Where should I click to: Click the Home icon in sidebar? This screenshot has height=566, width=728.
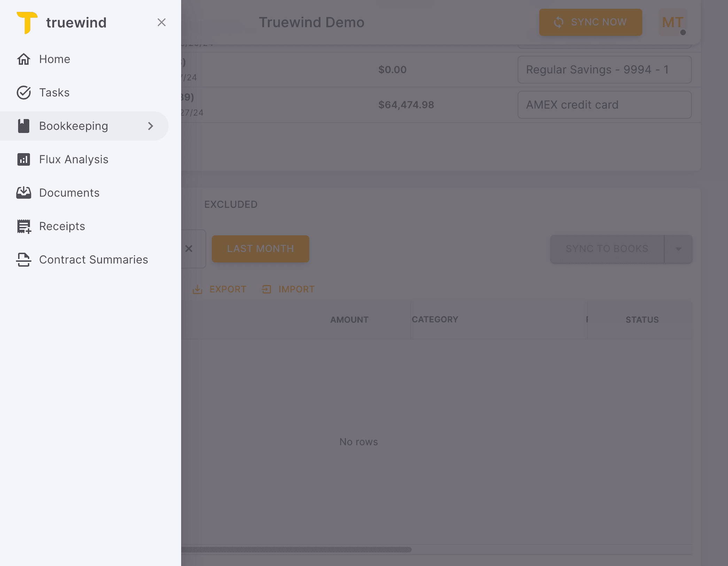pyautogui.click(x=24, y=59)
